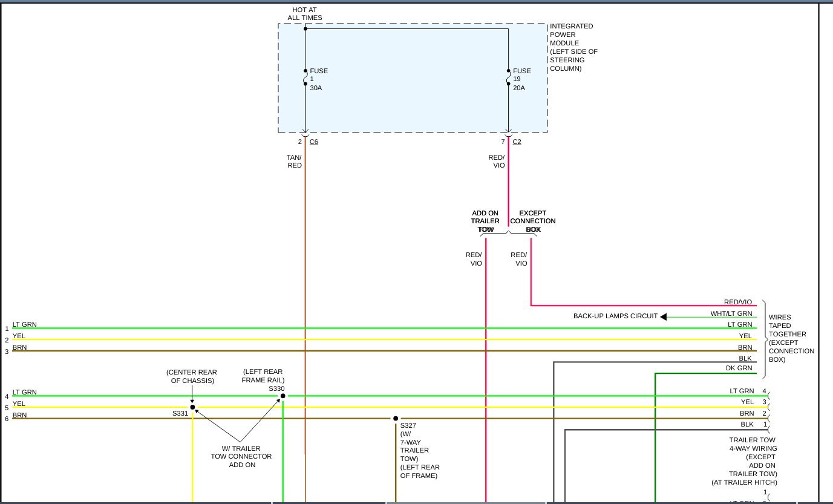Select the TAN/RED wire label below pin 2
The height and width of the screenshot is (504, 833).
click(294, 160)
